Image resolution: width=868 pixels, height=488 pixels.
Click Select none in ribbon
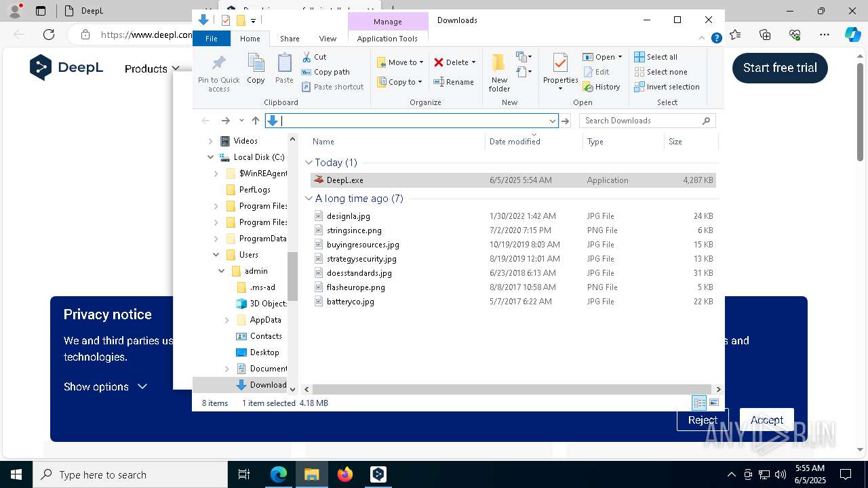tap(660, 72)
